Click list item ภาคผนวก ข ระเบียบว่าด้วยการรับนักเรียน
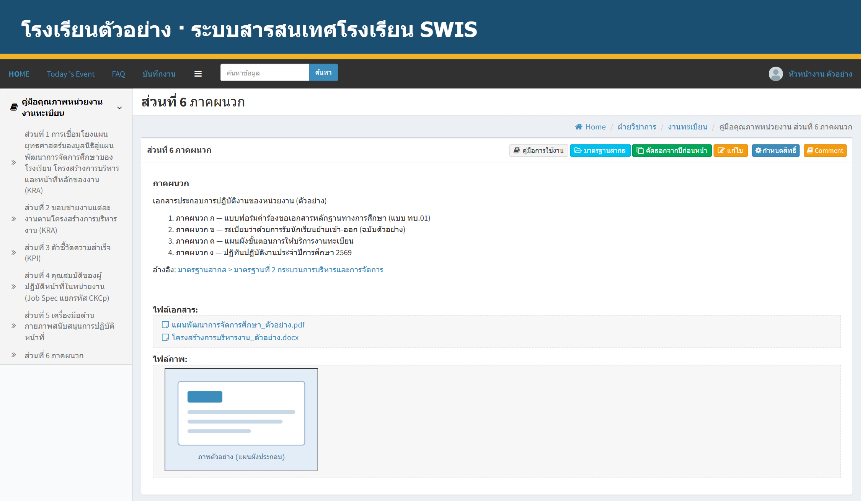The height and width of the screenshot is (501, 868). (x=290, y=229)
